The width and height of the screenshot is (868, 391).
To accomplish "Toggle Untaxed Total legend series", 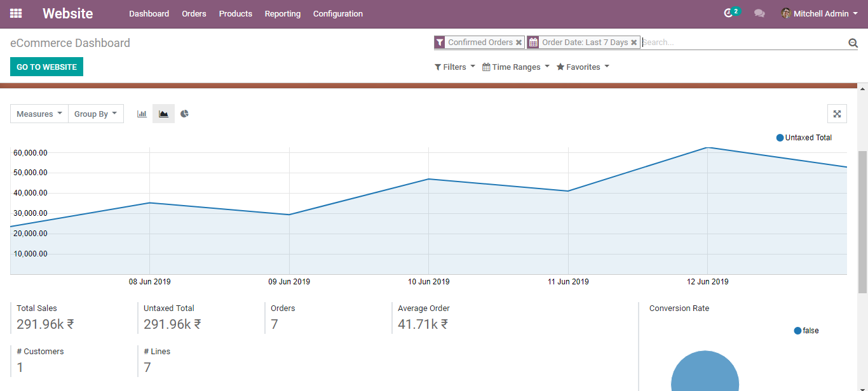I will 804,138.
